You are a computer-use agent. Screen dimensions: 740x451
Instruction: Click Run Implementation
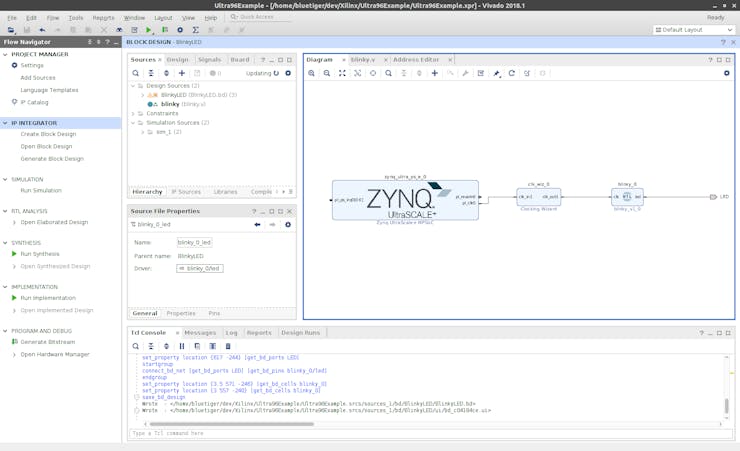[48, 298]
